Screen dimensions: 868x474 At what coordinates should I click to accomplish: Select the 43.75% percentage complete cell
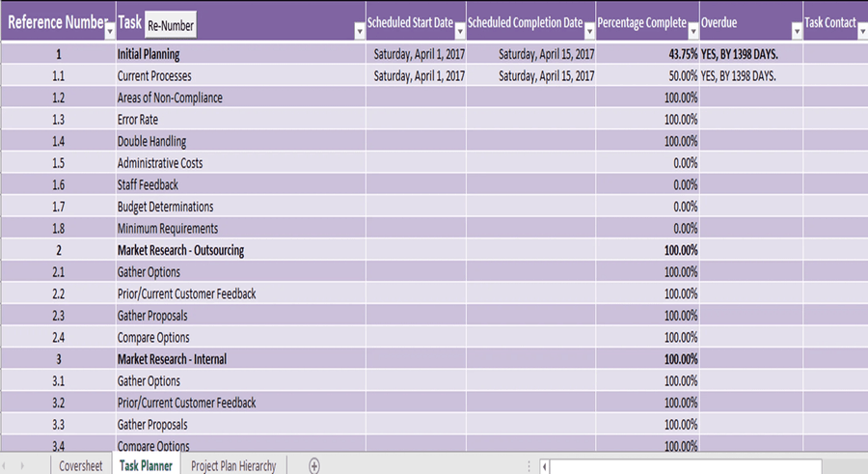[648, 54]
